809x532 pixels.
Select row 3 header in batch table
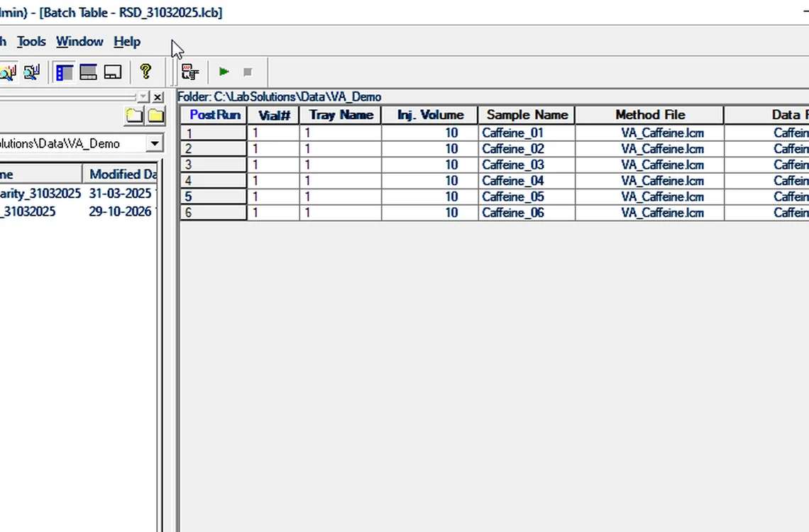pyautogui.click(x=214, y=165)
